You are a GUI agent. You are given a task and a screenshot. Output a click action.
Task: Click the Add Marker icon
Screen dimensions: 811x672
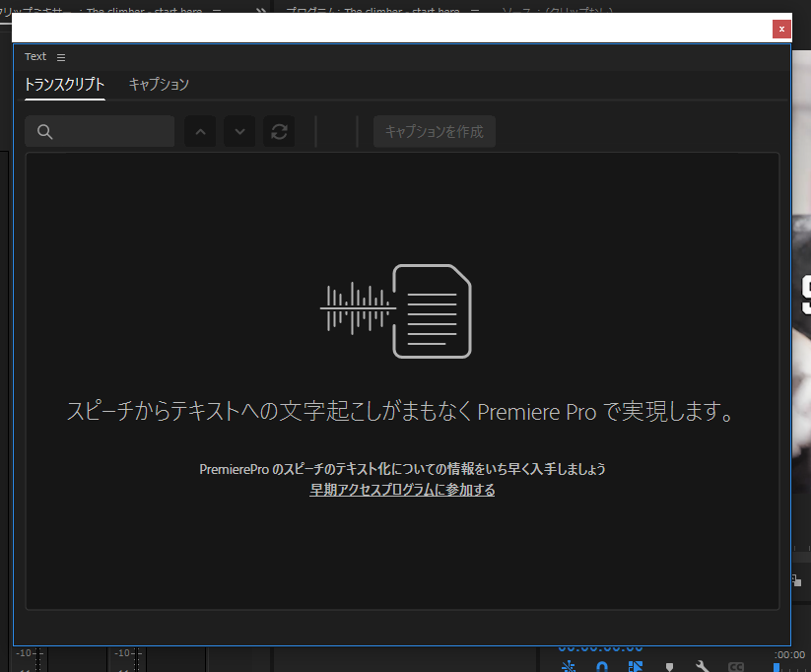point(669,666)
